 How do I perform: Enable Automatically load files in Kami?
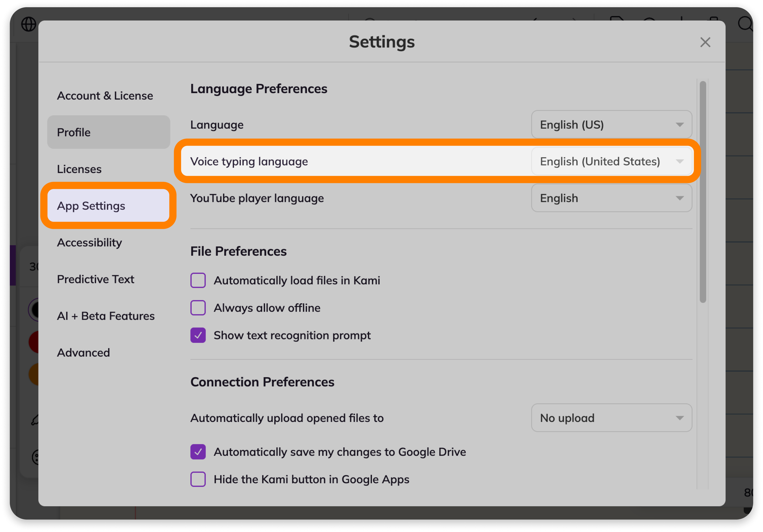[x=198, y=280]
